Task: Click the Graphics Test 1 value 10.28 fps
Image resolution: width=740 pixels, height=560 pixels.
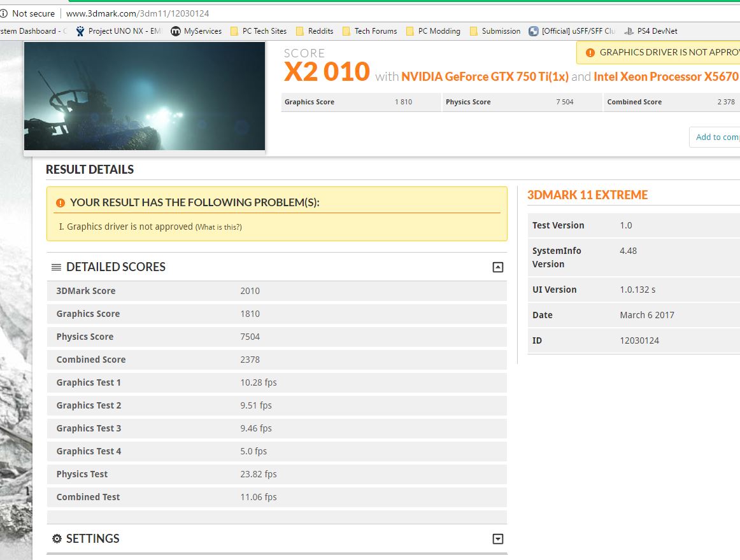Action: [x=258, y=382]
